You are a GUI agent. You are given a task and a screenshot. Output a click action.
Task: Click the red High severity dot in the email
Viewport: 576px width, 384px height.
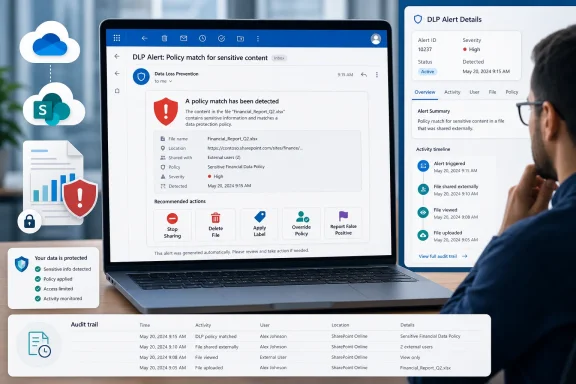coord(210,176)
